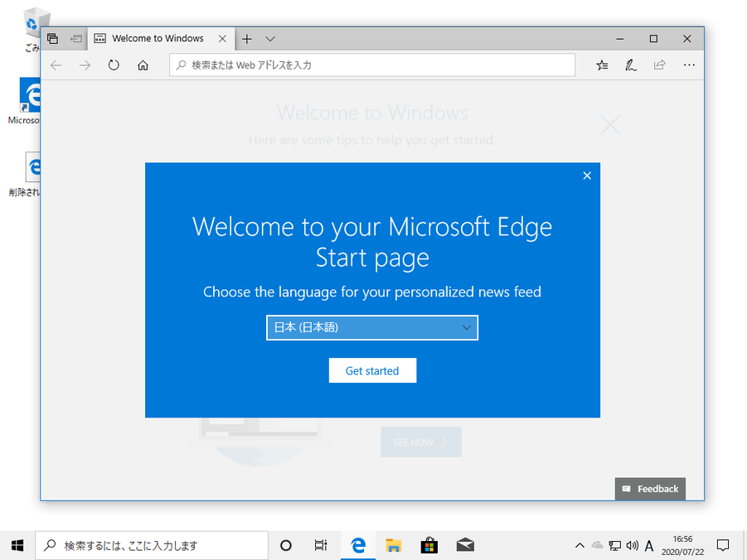Open Cortana circle icon

coord(286,546)
